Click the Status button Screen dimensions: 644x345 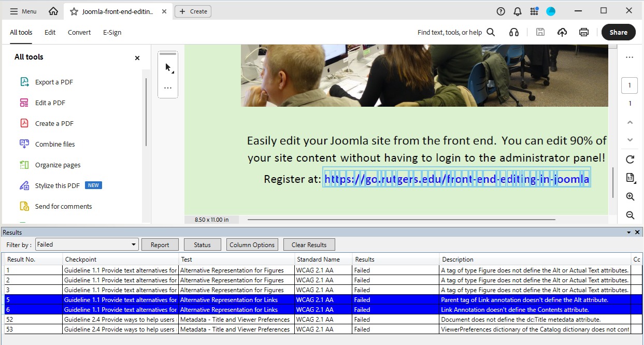[202, 245]
